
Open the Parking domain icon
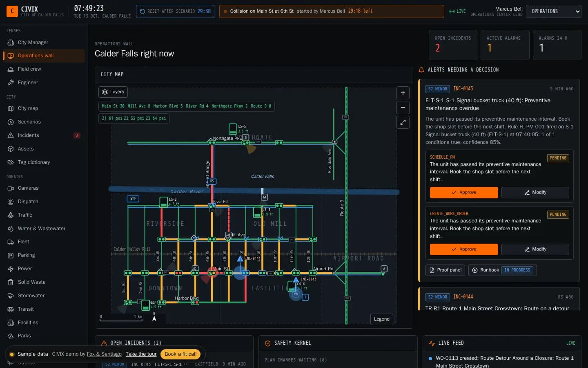(11, 255)
